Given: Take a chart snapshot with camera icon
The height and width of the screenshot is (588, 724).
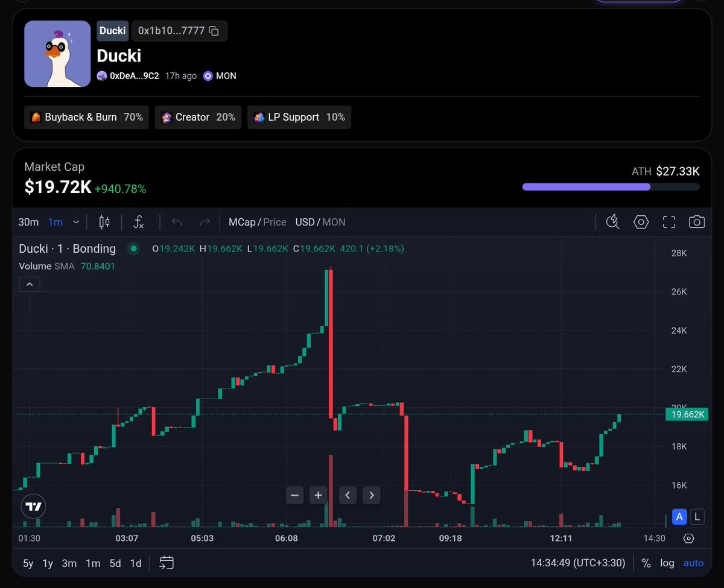Looking at the screenshot, I should (x=697, y=222).
